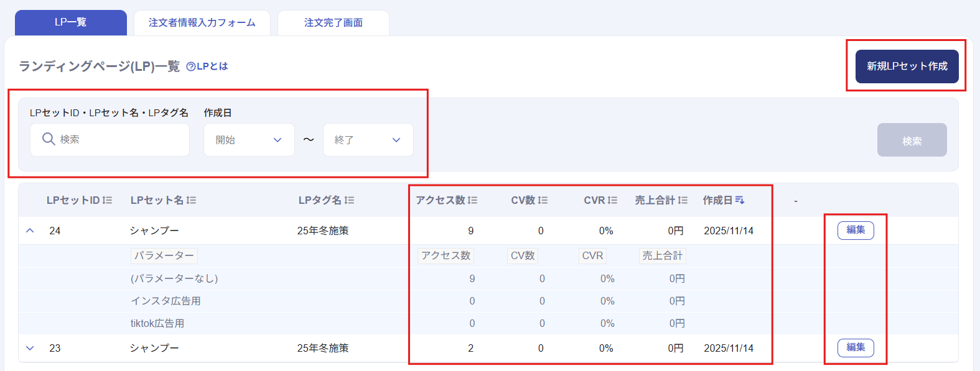Click the CV数 sort icon
The image size is (980, 371).
[x=543, y=200]
